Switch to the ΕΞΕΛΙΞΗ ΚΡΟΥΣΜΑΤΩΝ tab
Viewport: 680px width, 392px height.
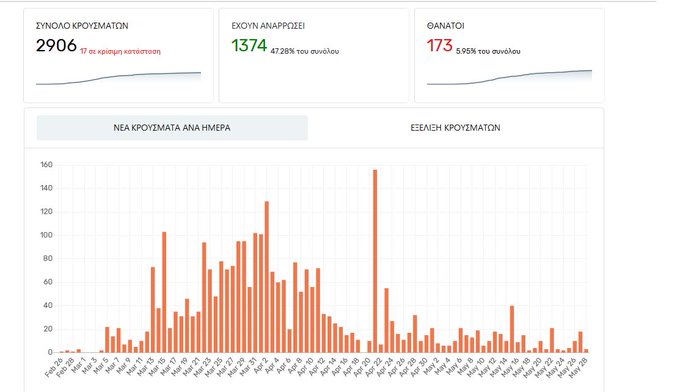pos(455,128)
